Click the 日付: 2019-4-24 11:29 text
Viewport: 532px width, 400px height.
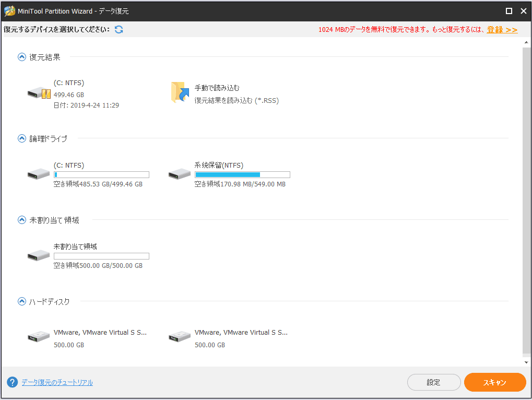(86, 105)
